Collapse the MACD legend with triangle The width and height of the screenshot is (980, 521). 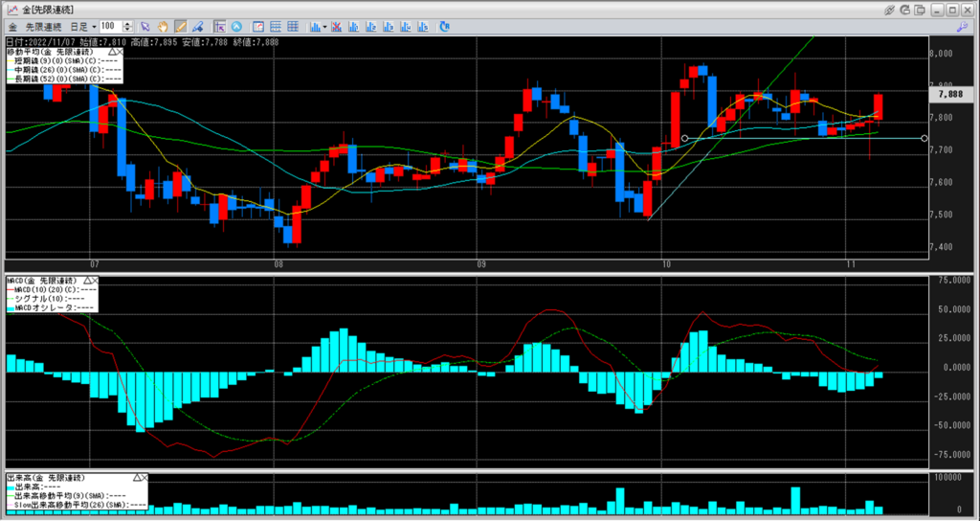pyautogui.click(x=87, y=281)
